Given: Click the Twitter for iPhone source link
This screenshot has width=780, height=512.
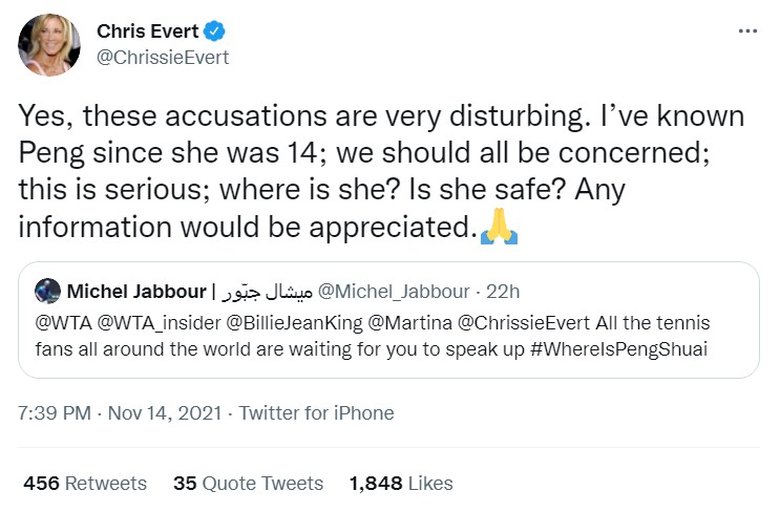Looking at the screenshot, I should click(x=317, y=413).
